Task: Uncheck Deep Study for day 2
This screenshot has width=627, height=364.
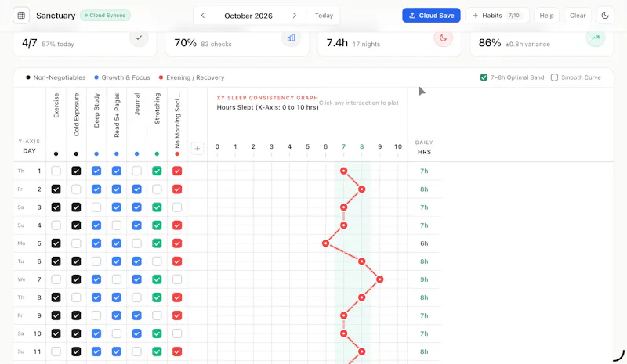Action: pos(96,189)
